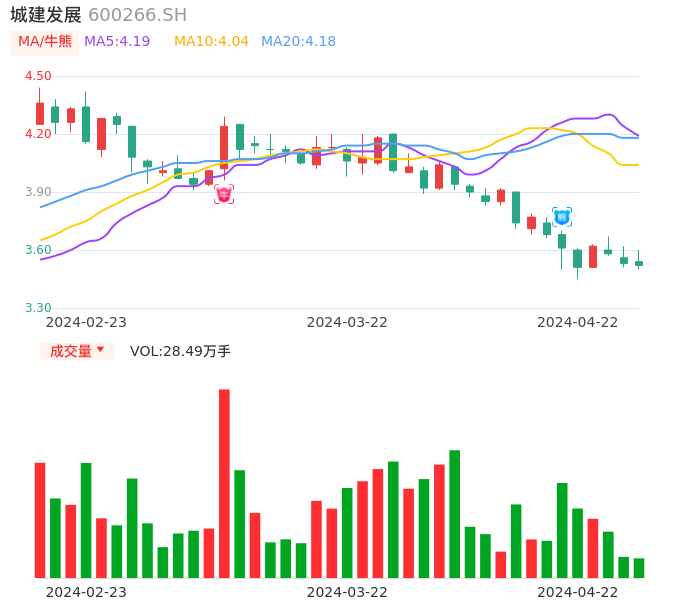Click the 2024-02-23 date label under the price chart

[86, 322]
